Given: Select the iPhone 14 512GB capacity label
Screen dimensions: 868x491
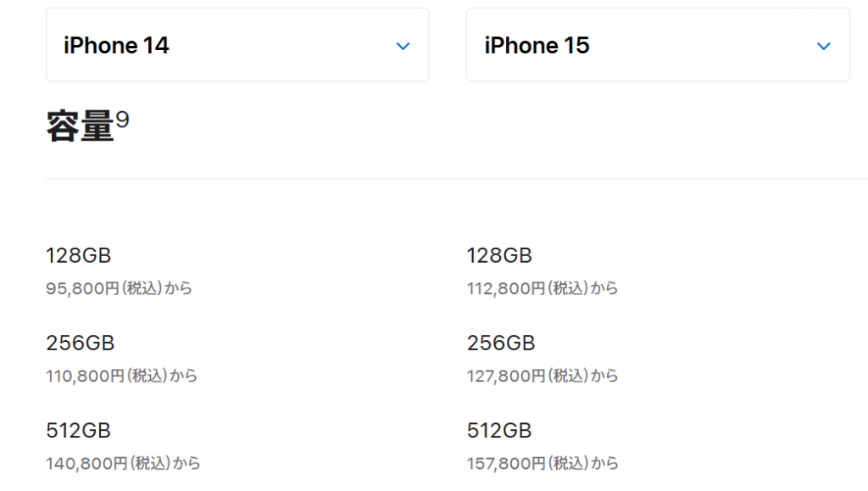Looking at the screenshot, I should point(79,431).
